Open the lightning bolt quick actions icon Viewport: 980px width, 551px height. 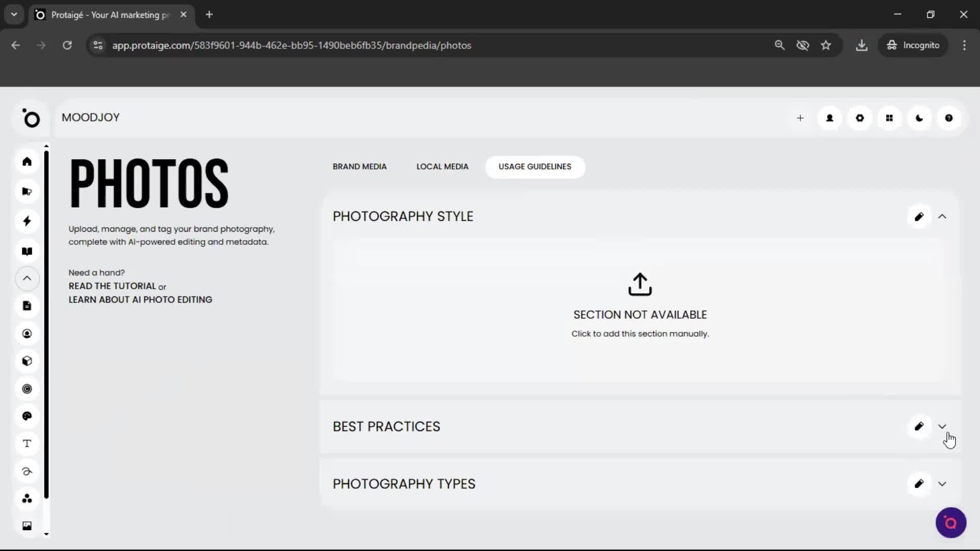(x=27, y=221)
